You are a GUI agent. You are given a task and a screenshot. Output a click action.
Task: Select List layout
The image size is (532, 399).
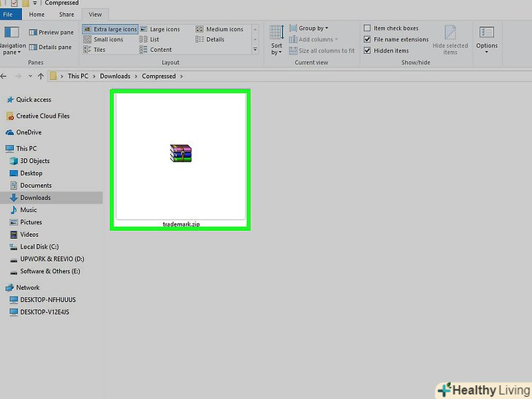(x=149, y=39)
